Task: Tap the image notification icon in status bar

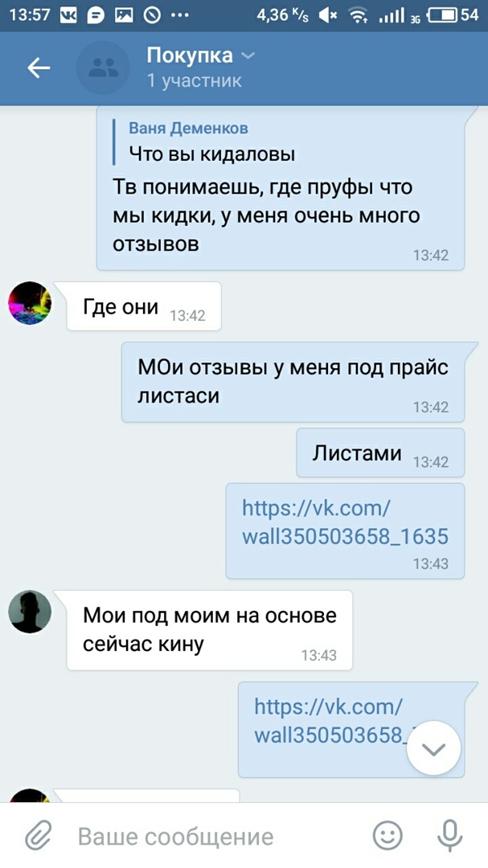Action: pyautogui.click(x=124, y=15)
